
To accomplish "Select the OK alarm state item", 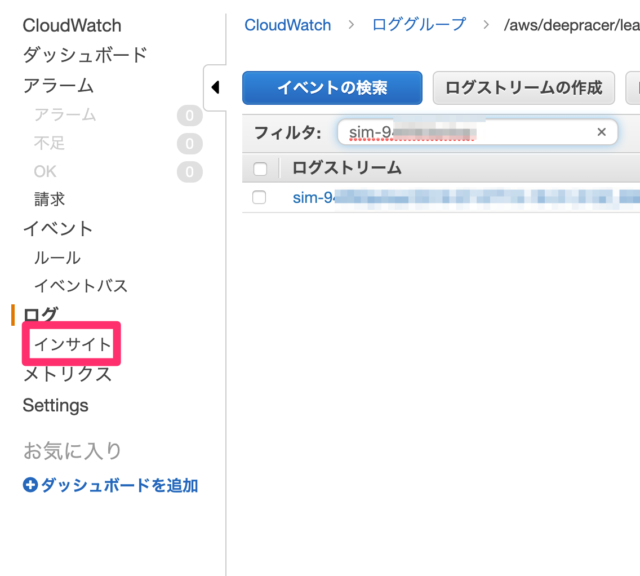I will pyautogui.click(x=45, y=171).
